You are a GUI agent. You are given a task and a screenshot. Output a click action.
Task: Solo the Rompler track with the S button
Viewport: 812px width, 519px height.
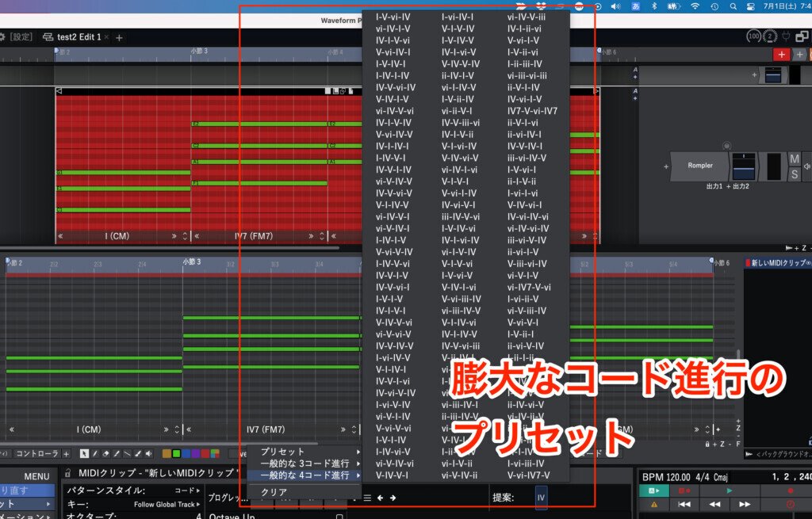795,173
